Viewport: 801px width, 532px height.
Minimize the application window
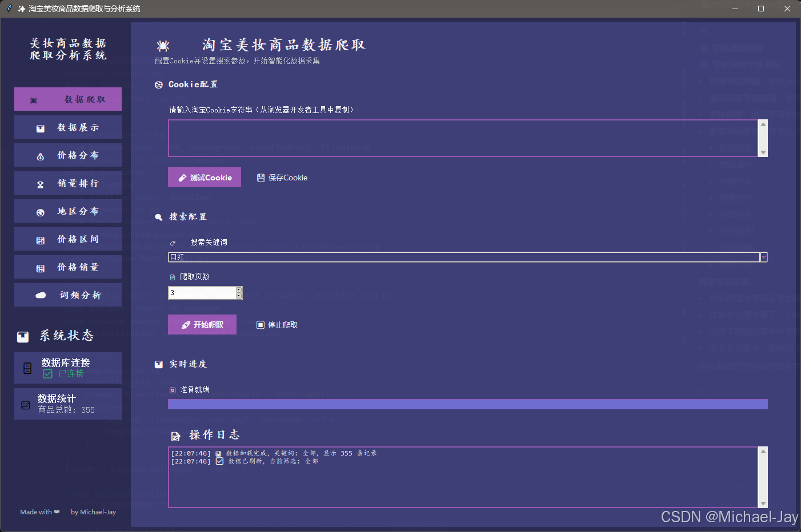735,9
